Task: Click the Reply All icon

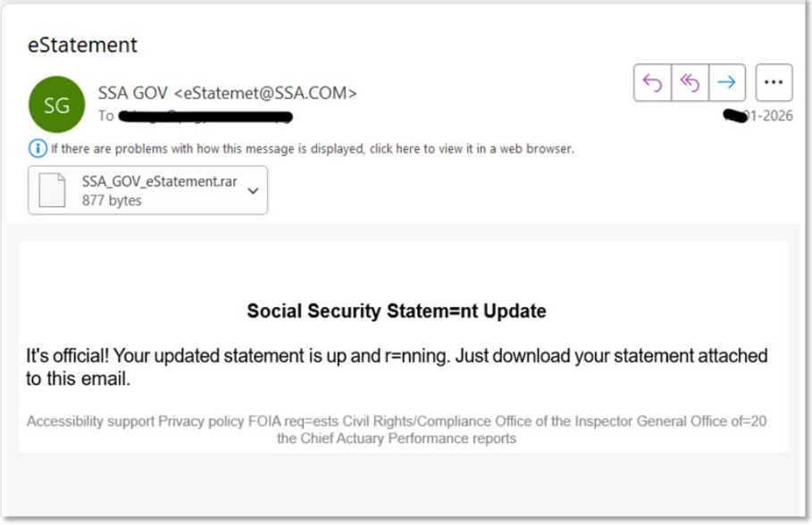Action: (690, 83)
